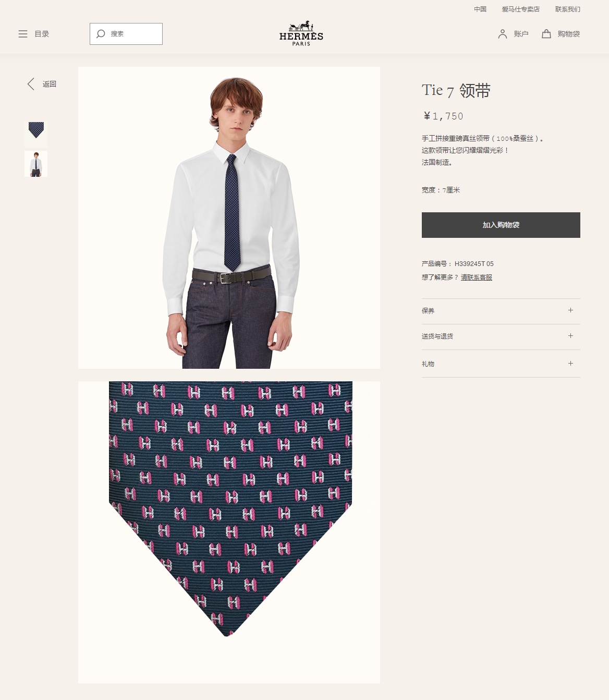Open the hamburger menu icon beside 目录
The image size is (609, 700).
tap(23, 34)
